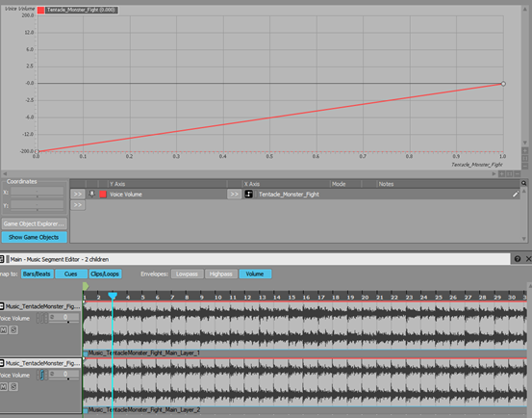Screen dimensions: 532x418
Task: Zoom out horizontally on the RTPC graph
Action: pos(517,174)
